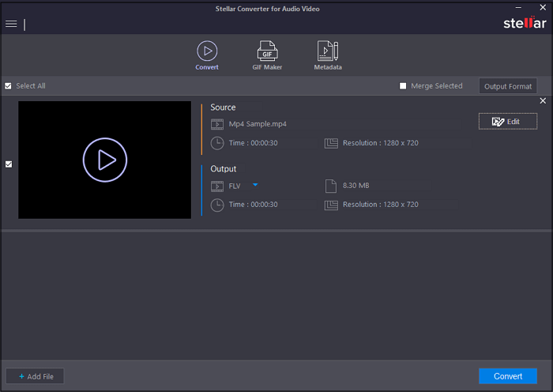Enable the Merge Selected checkbox
Image resolution: width=553 pixels, height=392 pixels.
click(403, 86)
